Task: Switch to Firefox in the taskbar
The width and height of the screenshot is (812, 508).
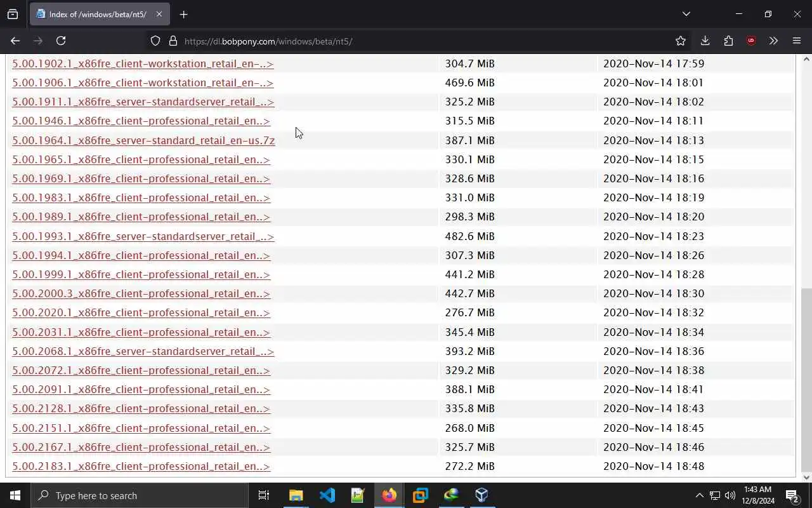Action: tap(389, 495)
